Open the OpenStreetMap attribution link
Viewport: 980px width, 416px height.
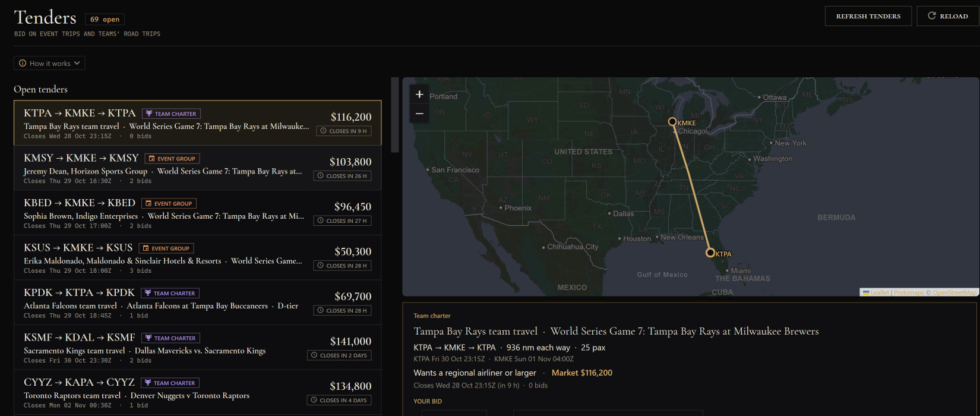[954, 292]
